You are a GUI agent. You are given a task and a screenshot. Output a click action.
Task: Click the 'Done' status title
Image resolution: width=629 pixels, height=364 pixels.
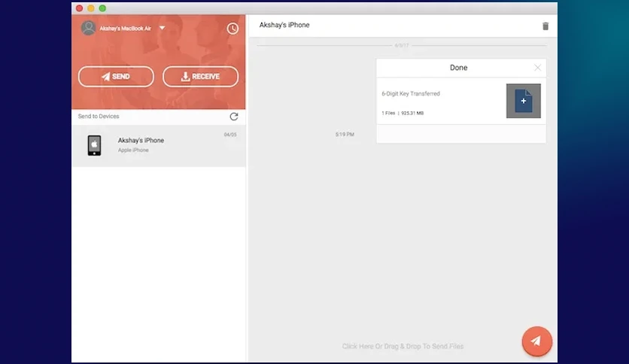tap(458, 68)
